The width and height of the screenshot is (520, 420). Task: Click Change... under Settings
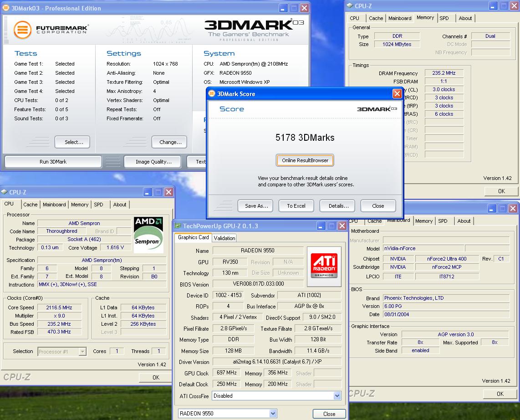(169, 142)
